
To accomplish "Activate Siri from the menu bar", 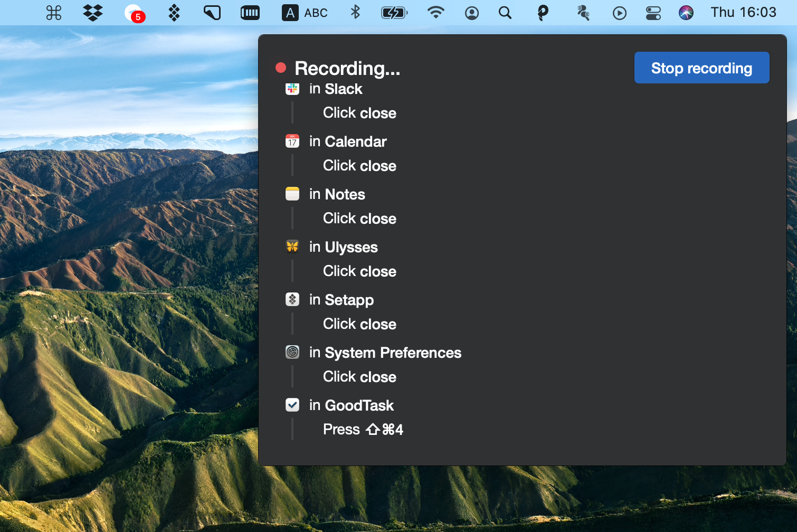I will (x=686, y=13).
